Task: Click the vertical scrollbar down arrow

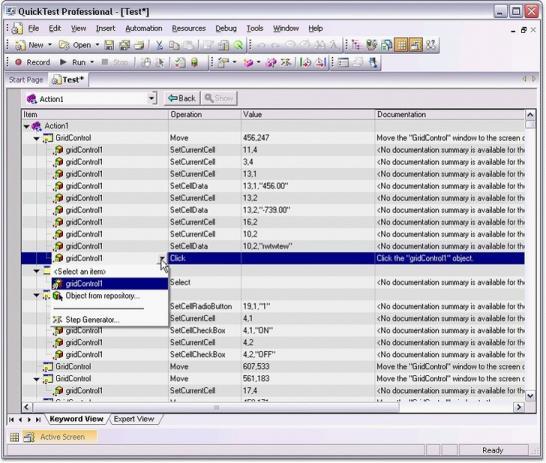Action: [530, 395]
